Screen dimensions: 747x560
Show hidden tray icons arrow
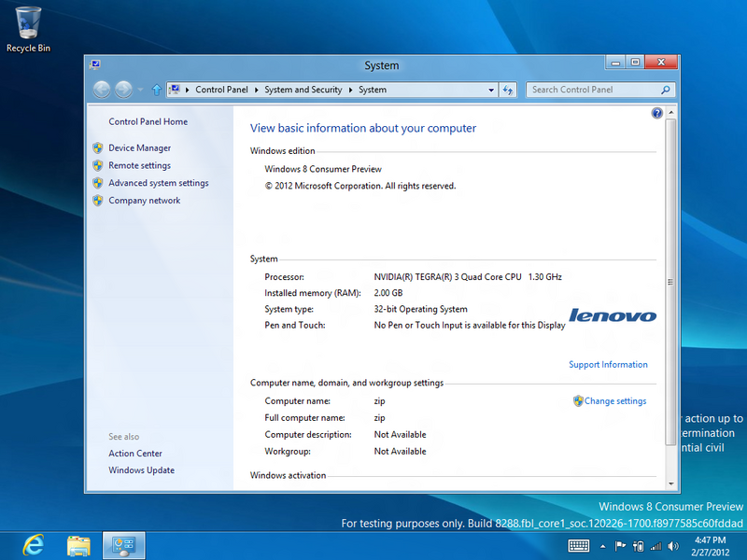(603, 545)
